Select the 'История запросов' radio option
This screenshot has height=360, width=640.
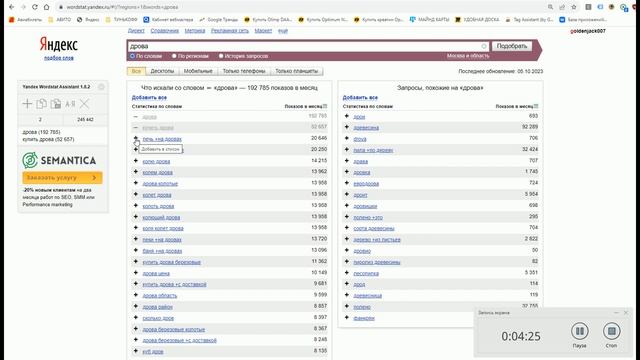221,56
